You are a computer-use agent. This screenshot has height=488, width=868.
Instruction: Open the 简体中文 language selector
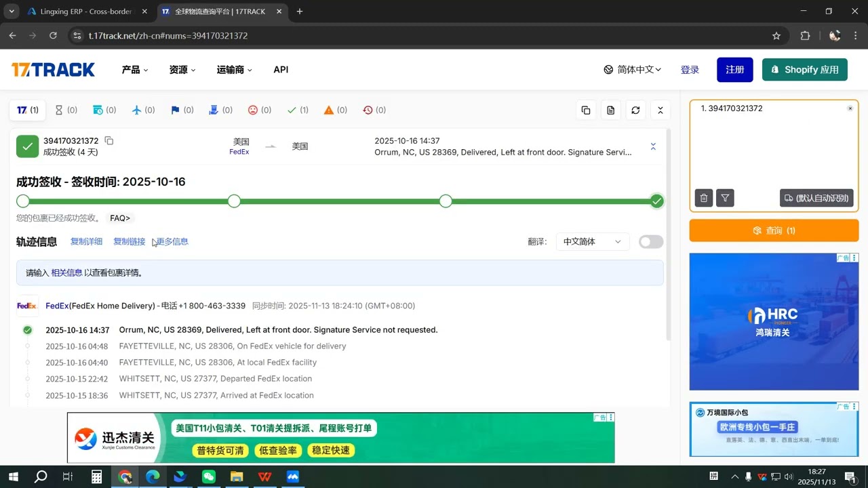point(632,70)
